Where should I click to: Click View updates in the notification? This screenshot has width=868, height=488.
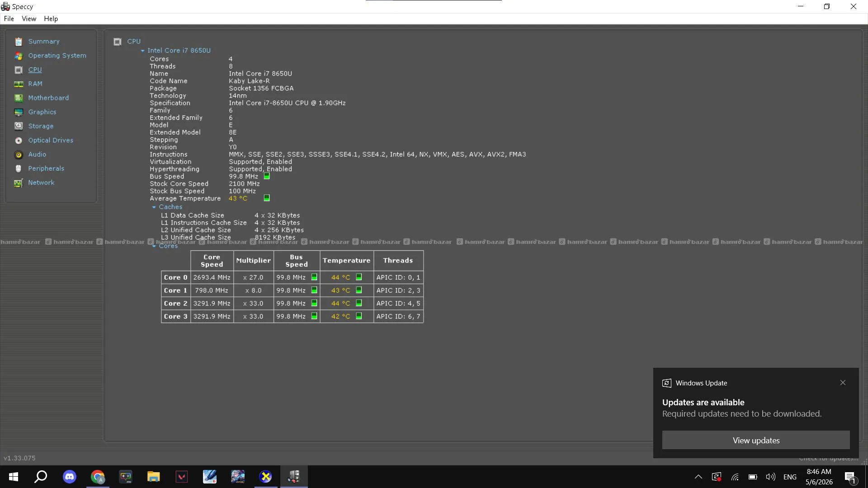point(756,440)
